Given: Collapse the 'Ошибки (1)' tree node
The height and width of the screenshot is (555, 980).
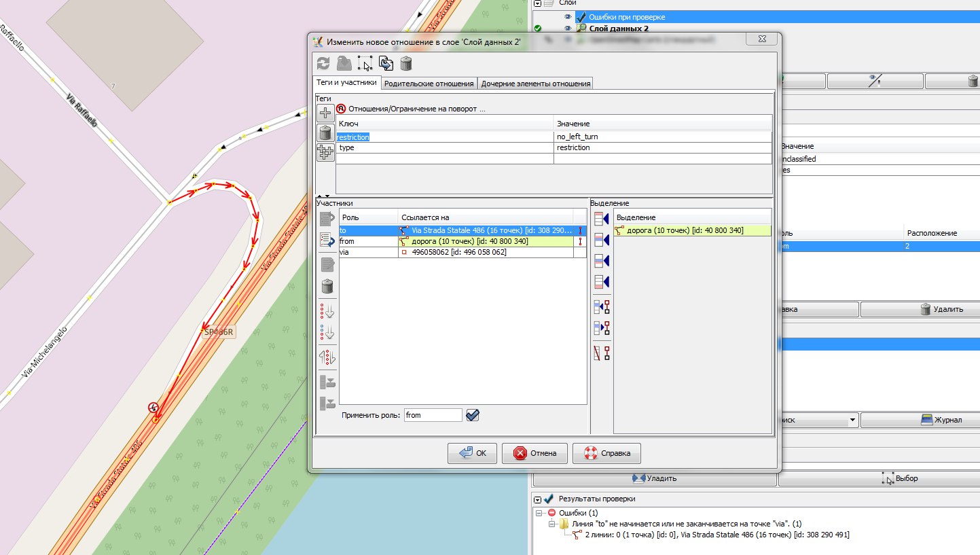Looking at the screenshot, I should click(539, 513).
